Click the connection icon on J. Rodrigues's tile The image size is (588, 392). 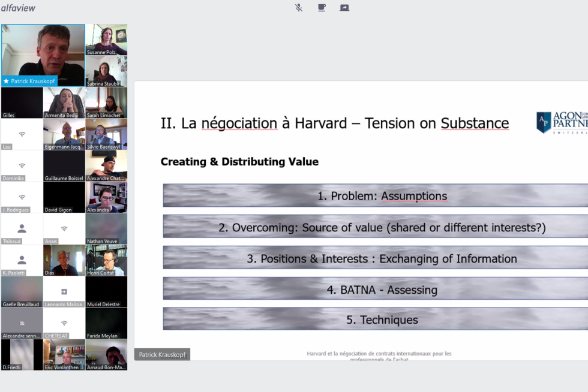[x=22, y=197]
